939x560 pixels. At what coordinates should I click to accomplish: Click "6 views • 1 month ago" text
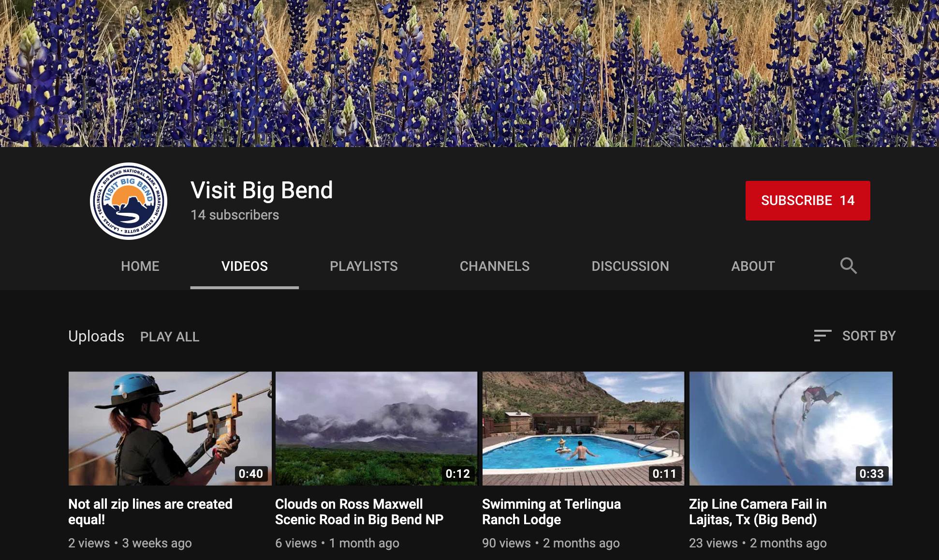pyautogui.click(x=337, y=543)
